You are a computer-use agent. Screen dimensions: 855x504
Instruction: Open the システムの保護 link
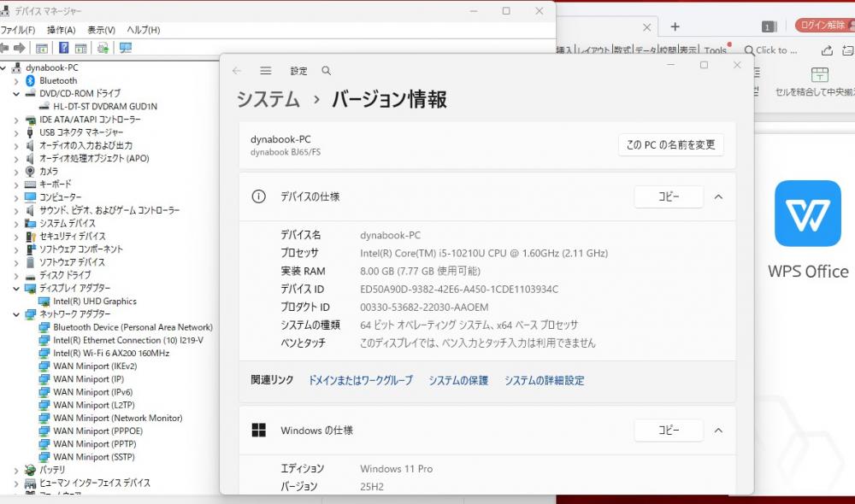click(458, 380)
